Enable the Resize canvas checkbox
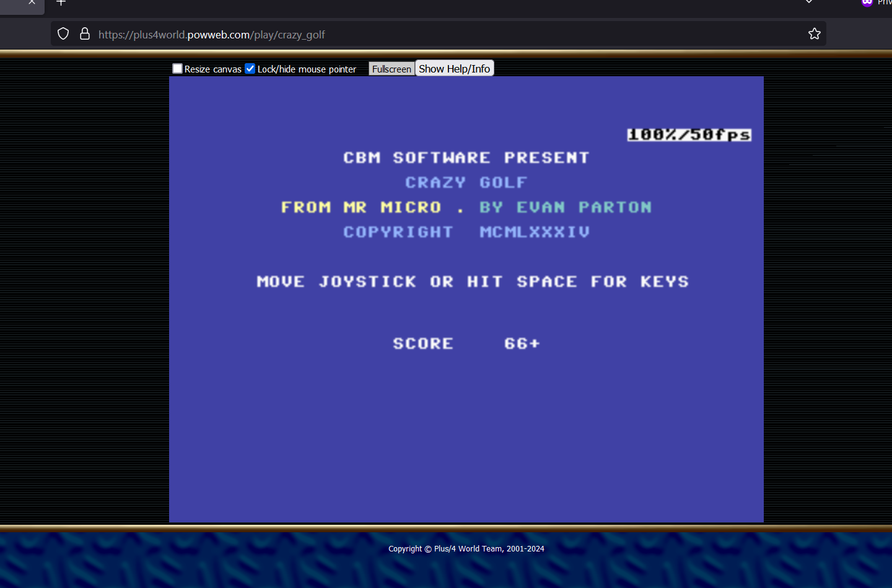The image size is (892, 588). point(178,69)
